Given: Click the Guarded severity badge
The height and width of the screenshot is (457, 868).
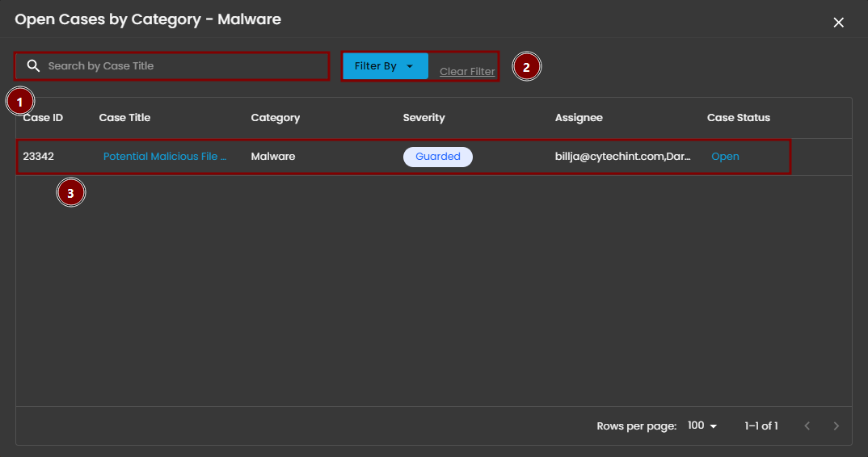Looking at the screenshot, I should [x=437, y=157].
